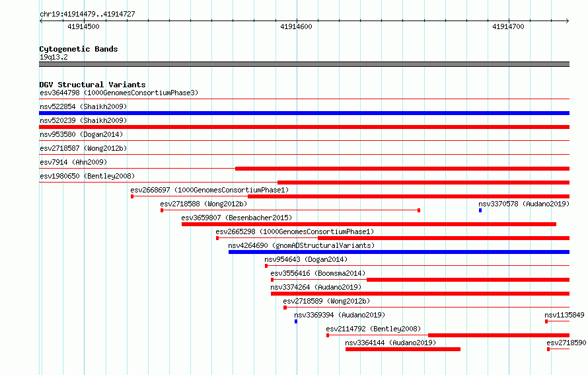
Task: Click the 41914600 ruler position
Action: click(x=296, y=26)
